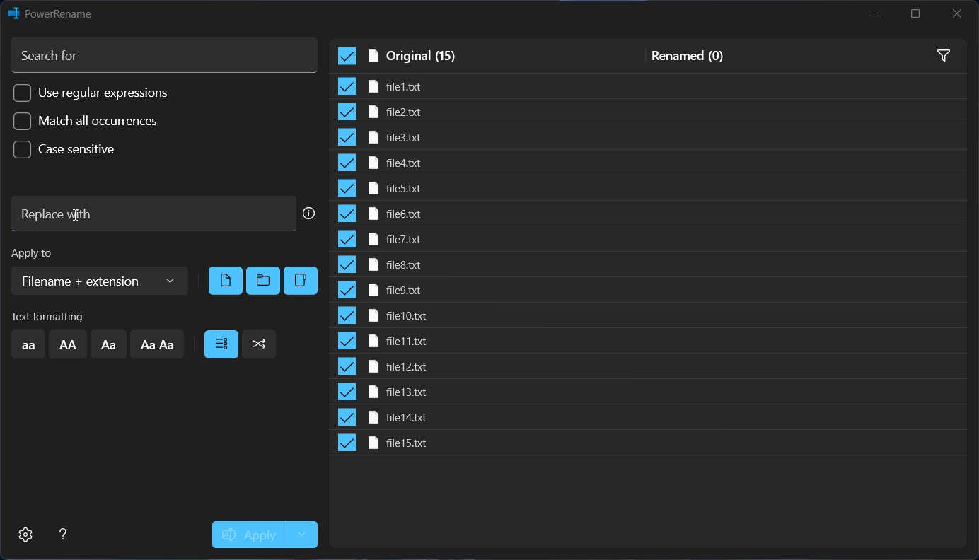The height and width of the screenshot is (560, 979).
Task: Minimize the PowerRename window
Action: coord(874,13)
